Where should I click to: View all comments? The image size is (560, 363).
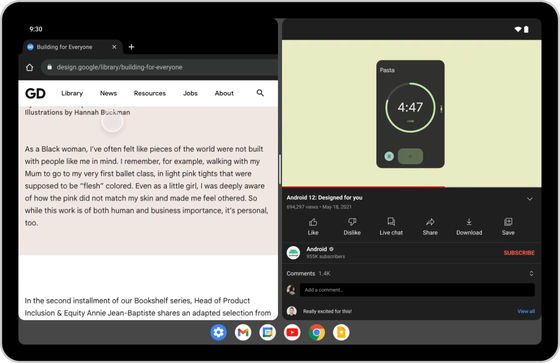click(x=526, y=311)
